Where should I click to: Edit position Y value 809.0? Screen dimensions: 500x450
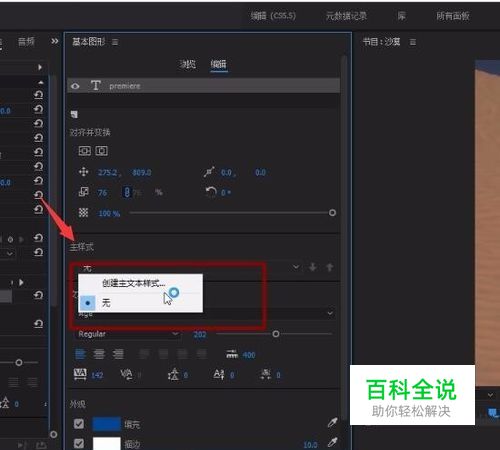point(142,173)
